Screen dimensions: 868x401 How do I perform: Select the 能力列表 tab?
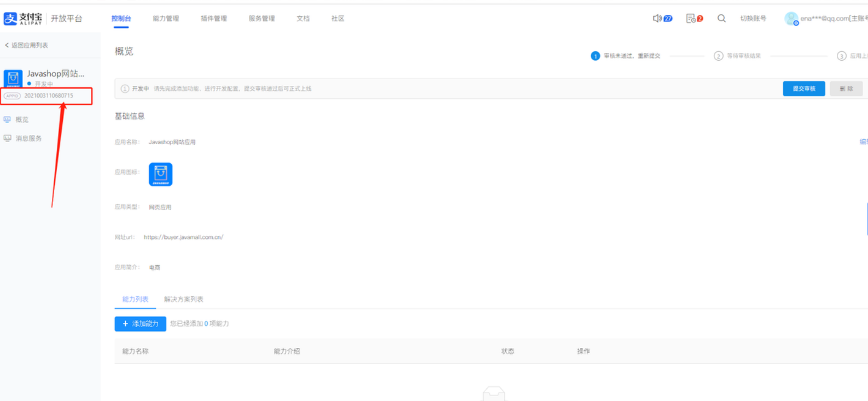pyautogui.click(x=135, y=299)
